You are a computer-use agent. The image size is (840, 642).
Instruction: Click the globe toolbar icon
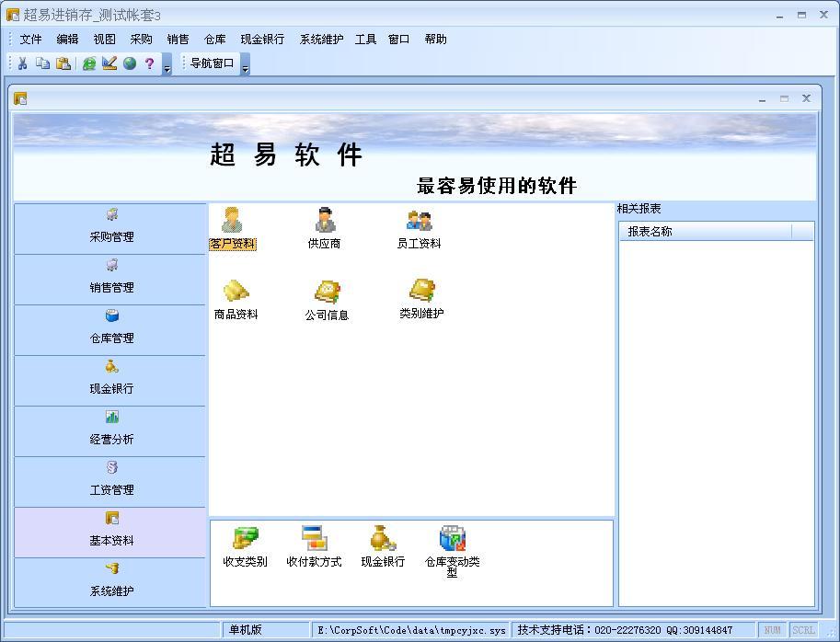[x=130, y=63]
